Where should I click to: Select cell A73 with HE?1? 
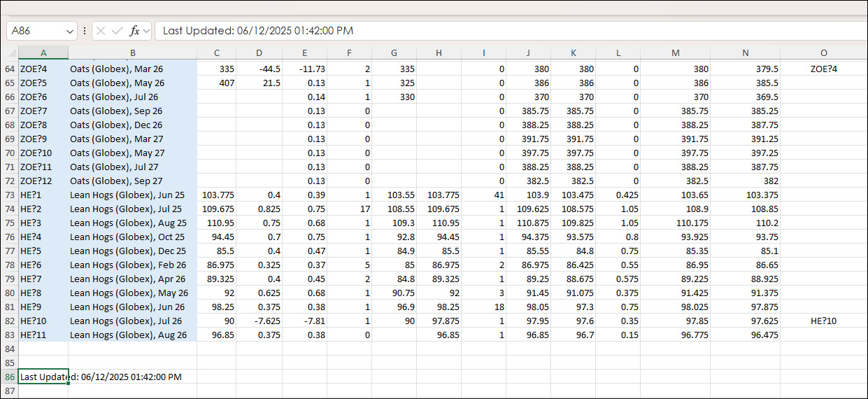43,195
